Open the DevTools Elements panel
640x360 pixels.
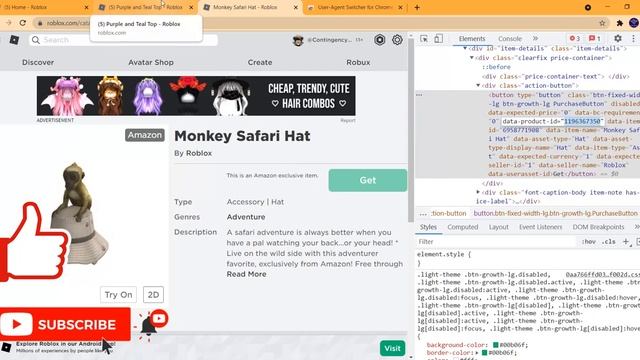472,39
